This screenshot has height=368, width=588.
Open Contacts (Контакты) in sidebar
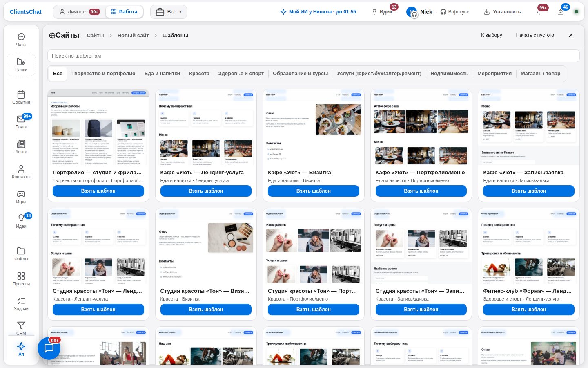coord(21,172)
